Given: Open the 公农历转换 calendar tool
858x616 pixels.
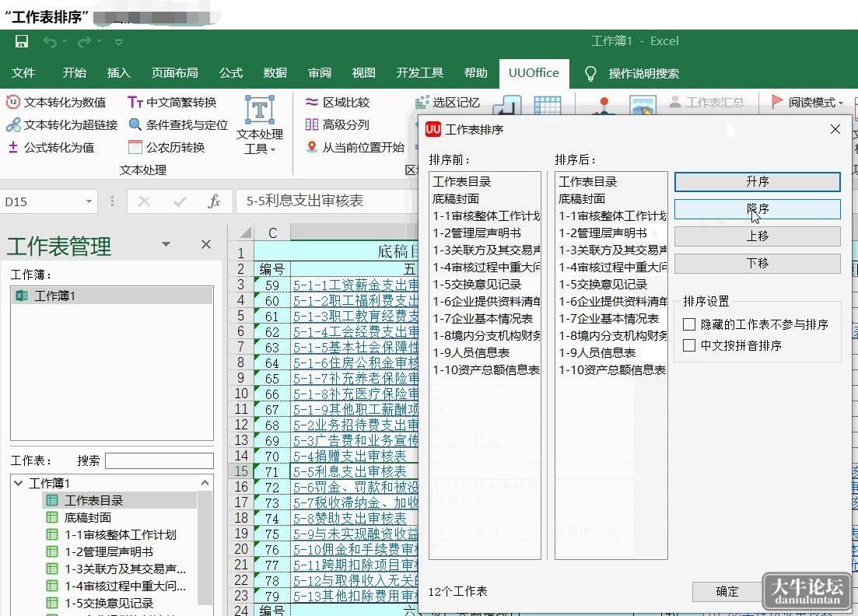Looking at the screenshot, I should click(166, 147).
